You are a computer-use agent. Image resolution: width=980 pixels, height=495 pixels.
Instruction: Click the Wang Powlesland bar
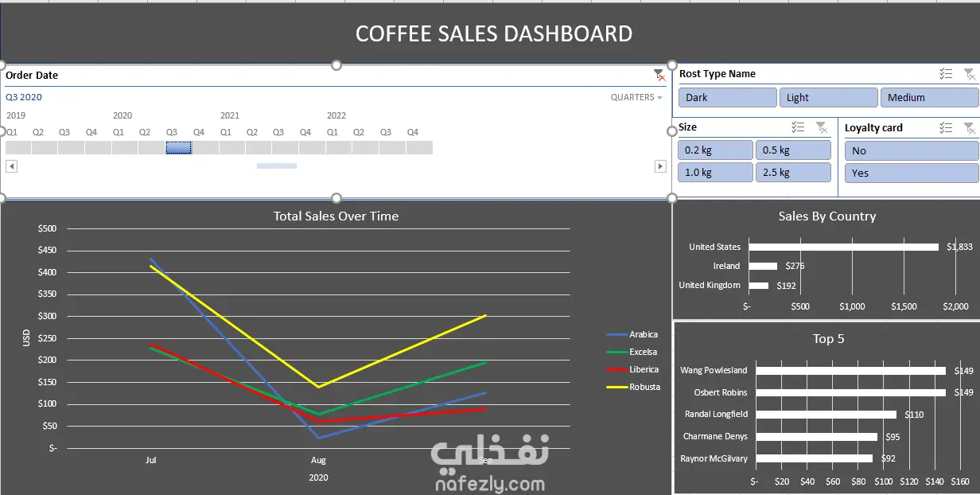coord(851,370)
